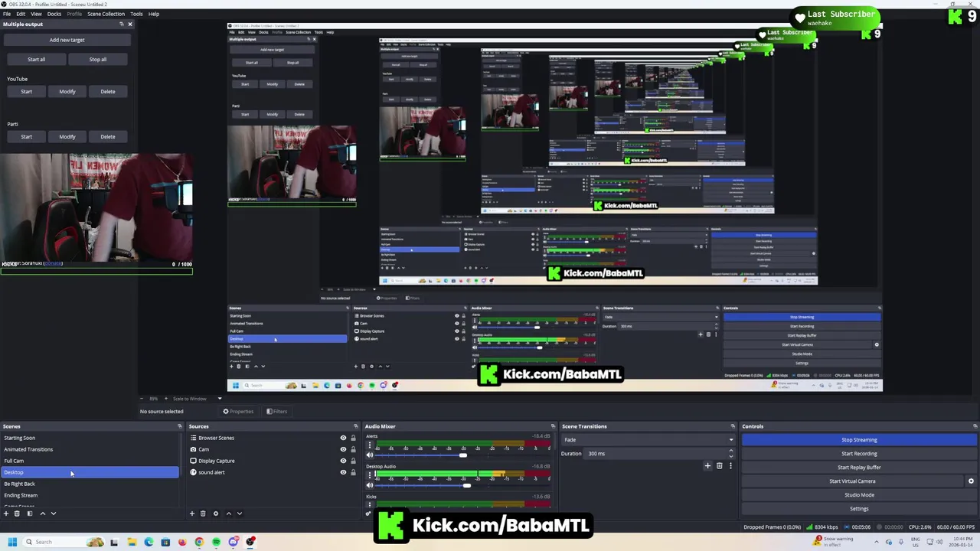This screenshot has width=980, height=551.
Task: Click Start Replay Buffer button
Action: pyautogui.click(x=859, y=468)
